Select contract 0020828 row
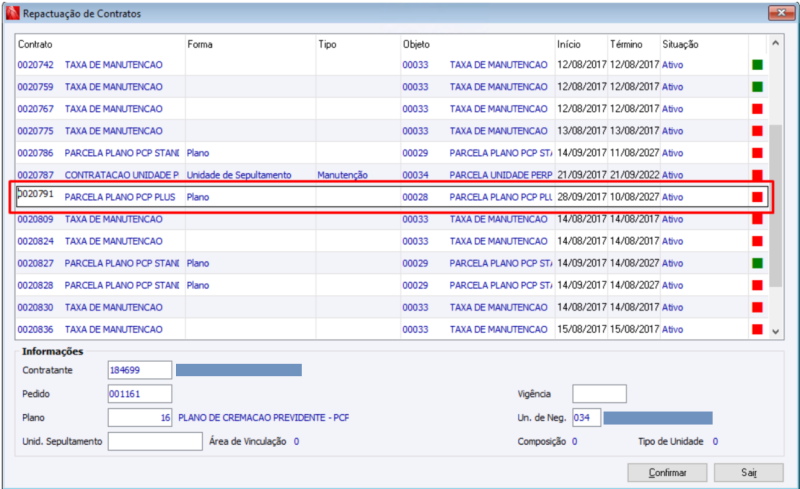The image size is (800, 489). pos(392,285)
